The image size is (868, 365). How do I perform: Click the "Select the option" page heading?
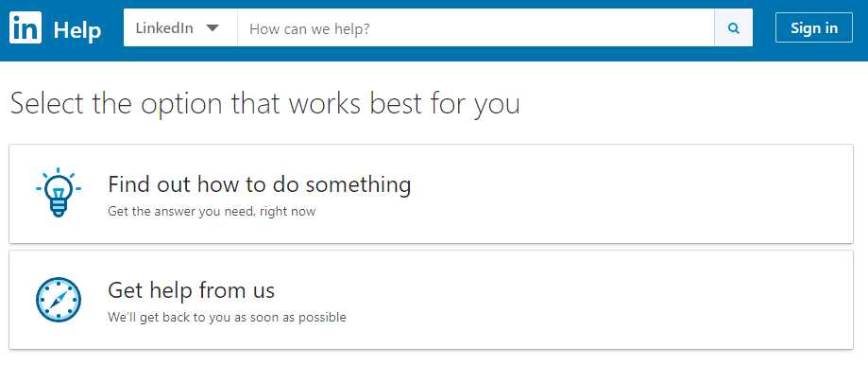(x=265, y=104)
